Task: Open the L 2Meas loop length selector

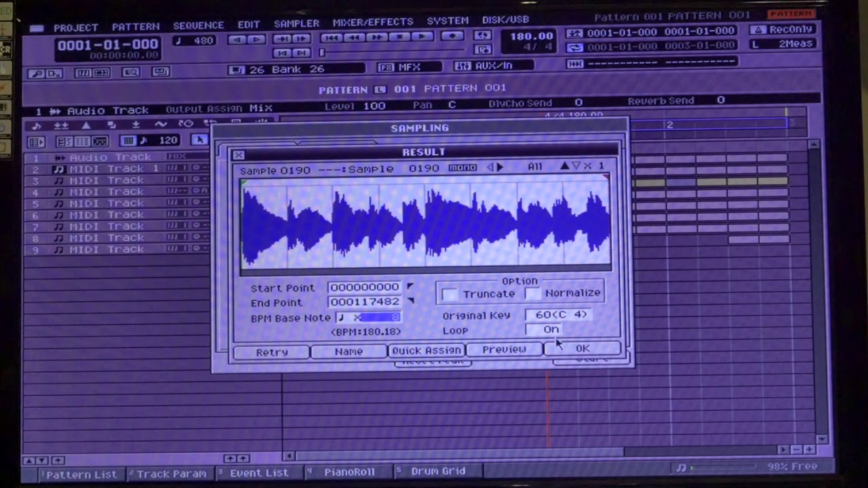Action: coord(782,44)
